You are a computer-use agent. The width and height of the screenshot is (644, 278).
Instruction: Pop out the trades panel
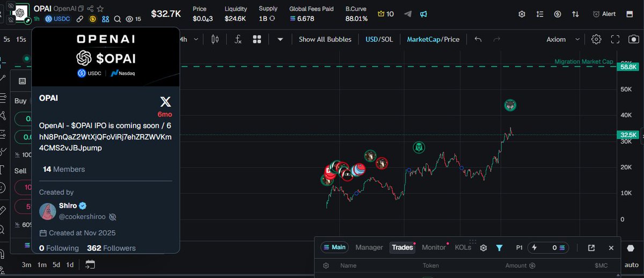coord(591,248)
